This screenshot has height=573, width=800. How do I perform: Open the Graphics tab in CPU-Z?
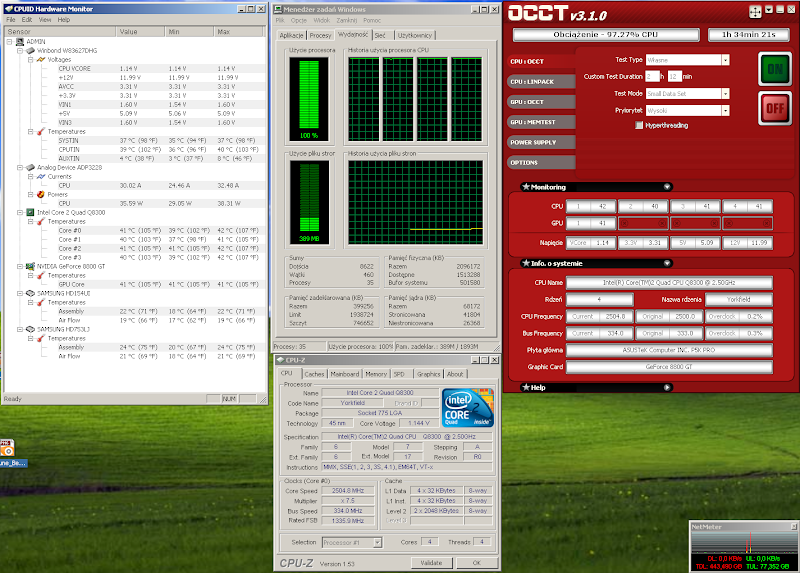pos(428,374)
